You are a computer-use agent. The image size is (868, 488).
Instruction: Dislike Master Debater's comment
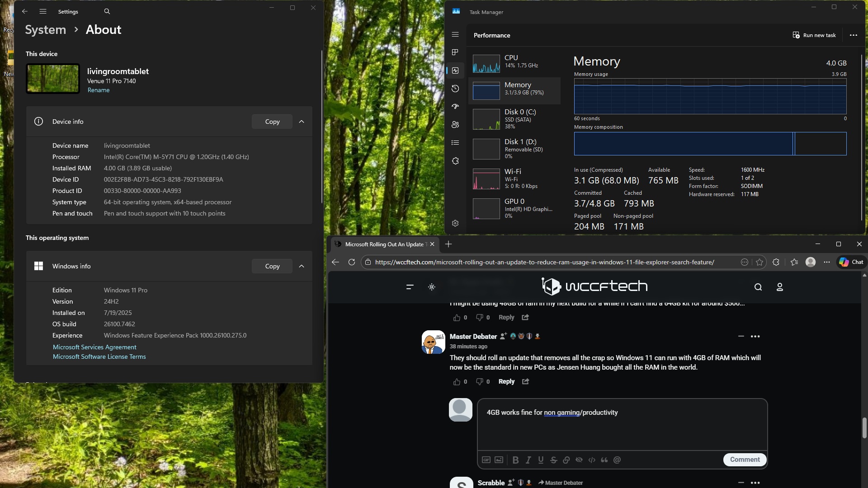tap(479, 381)
